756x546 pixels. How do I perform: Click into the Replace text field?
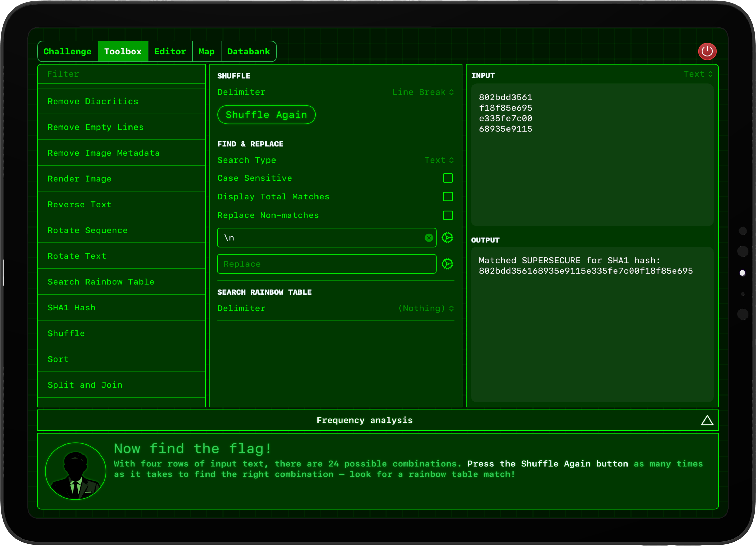(326, 264)
